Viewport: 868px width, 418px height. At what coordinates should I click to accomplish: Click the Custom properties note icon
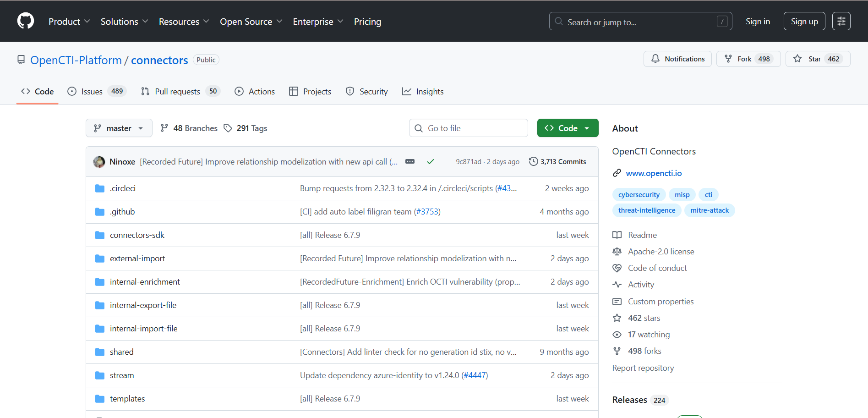point(617,302)
